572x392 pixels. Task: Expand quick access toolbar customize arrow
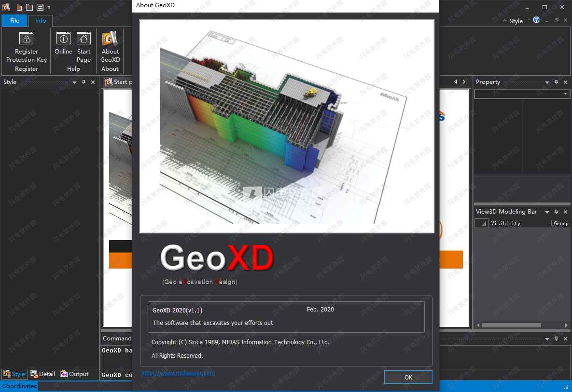49,7
